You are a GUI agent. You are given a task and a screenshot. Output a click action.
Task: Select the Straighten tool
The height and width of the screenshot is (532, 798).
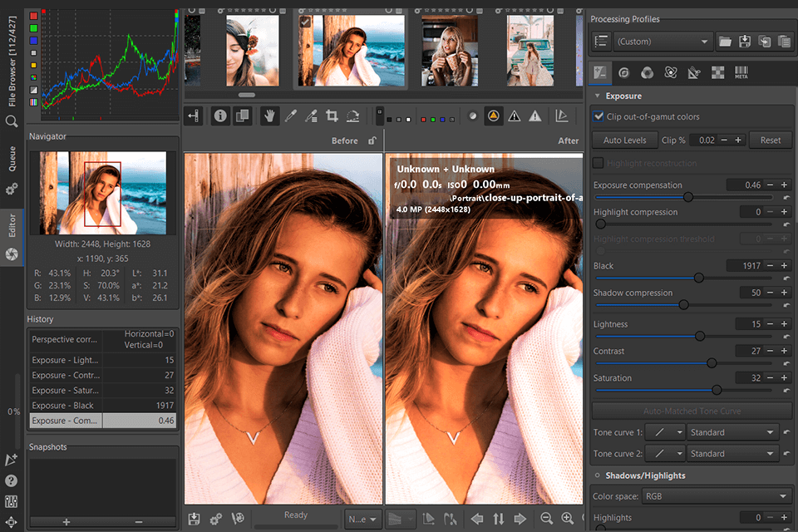(x=352, y=116)
